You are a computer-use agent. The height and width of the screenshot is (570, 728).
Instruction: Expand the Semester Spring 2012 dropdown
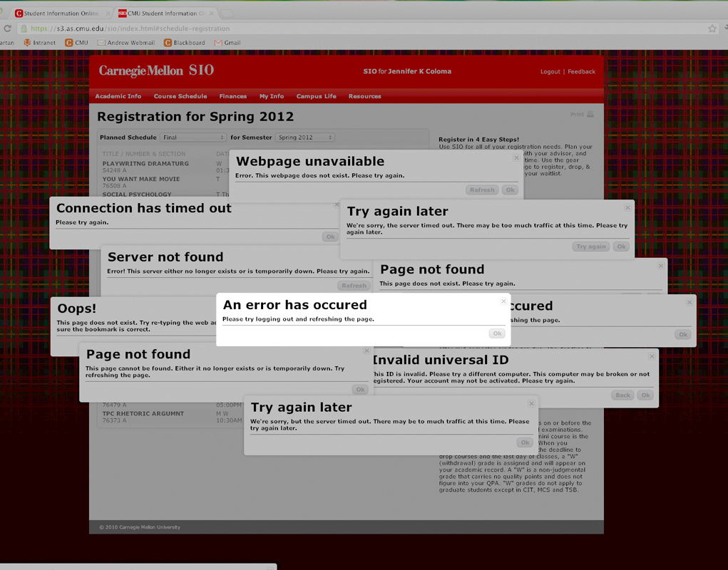click(x=304, y=138)
